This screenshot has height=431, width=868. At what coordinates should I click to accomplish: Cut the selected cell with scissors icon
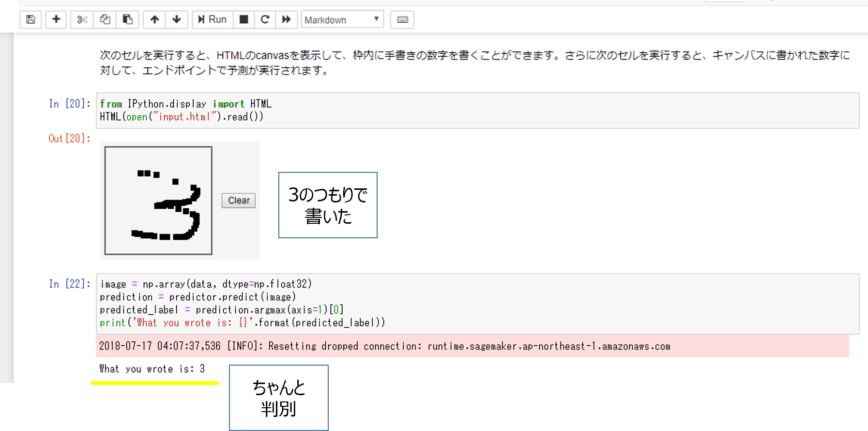coord(82,19)
